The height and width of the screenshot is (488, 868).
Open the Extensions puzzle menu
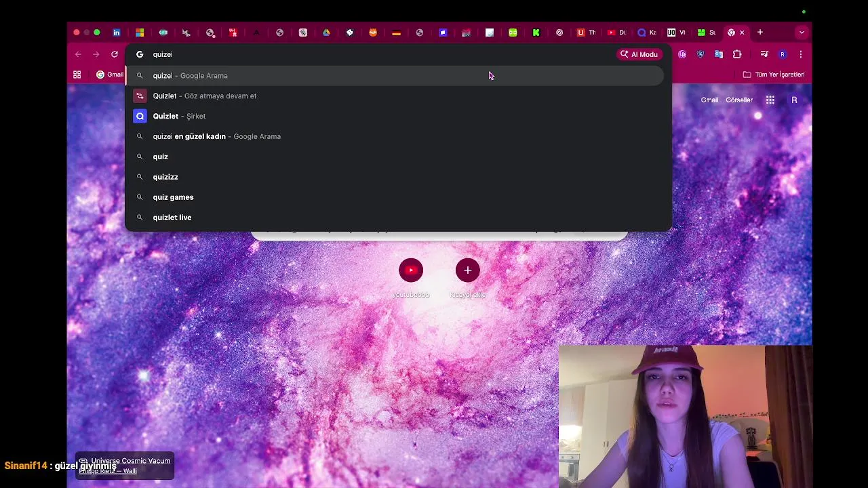[737, 54]
